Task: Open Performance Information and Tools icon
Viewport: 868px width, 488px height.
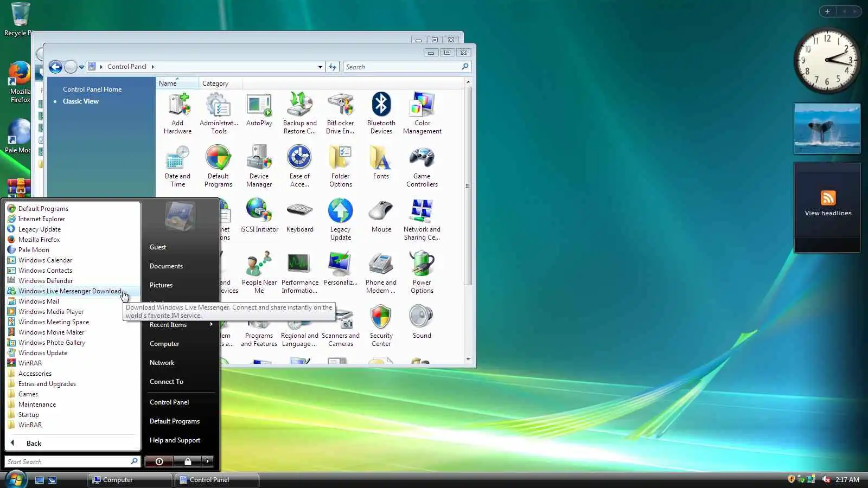Action: 300,272
